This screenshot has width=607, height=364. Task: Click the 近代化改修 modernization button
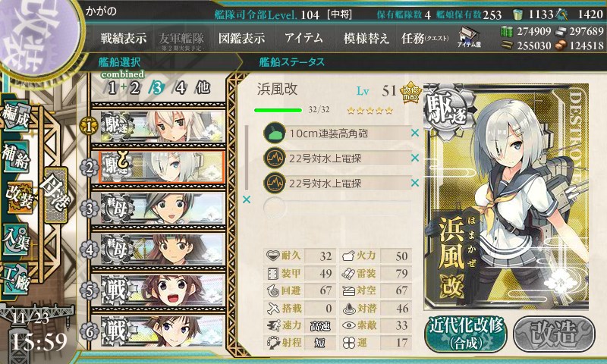(x=466, y=334)
